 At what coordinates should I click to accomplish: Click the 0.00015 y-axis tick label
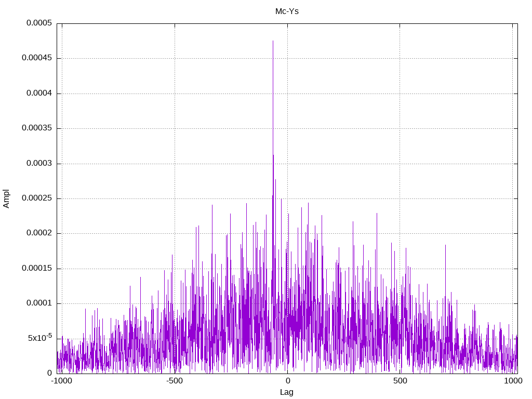37,268
